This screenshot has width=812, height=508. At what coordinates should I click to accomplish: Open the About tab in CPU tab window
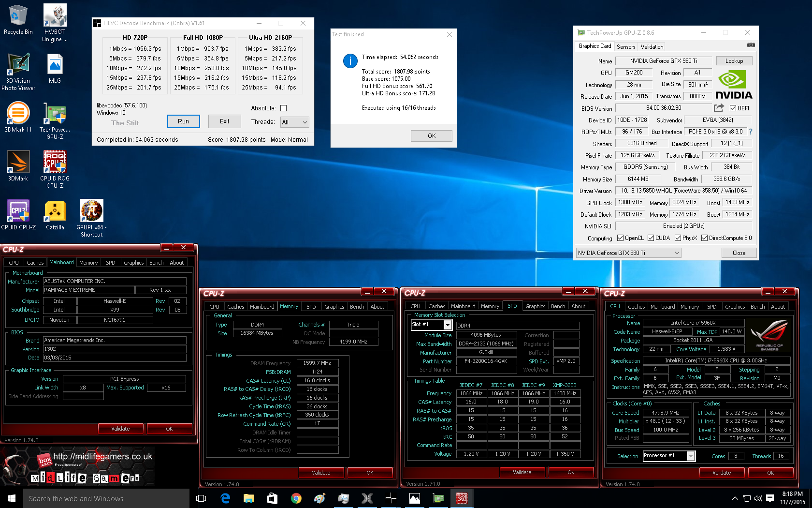778,307
